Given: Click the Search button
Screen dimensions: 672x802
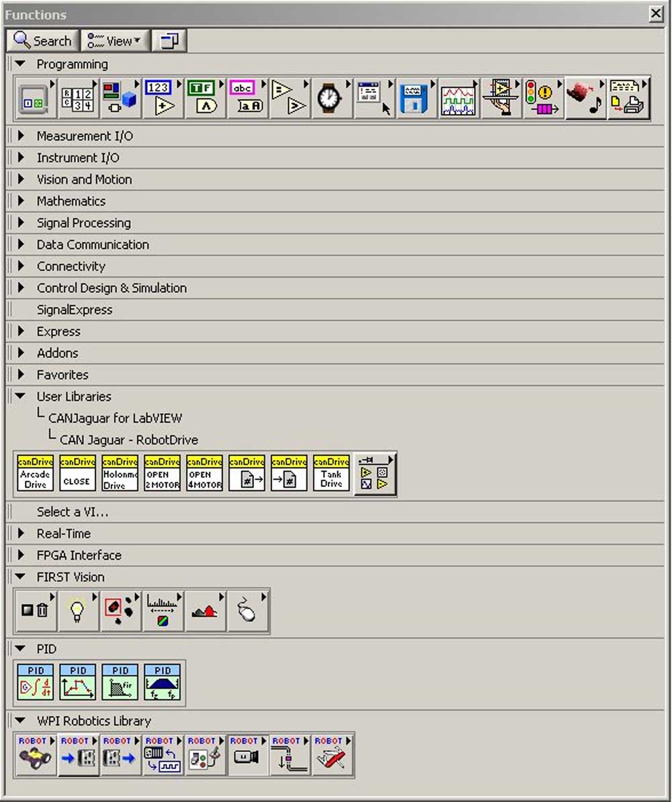Looking at the screenshot, I should pyautogui.click(x=43, y=40).
